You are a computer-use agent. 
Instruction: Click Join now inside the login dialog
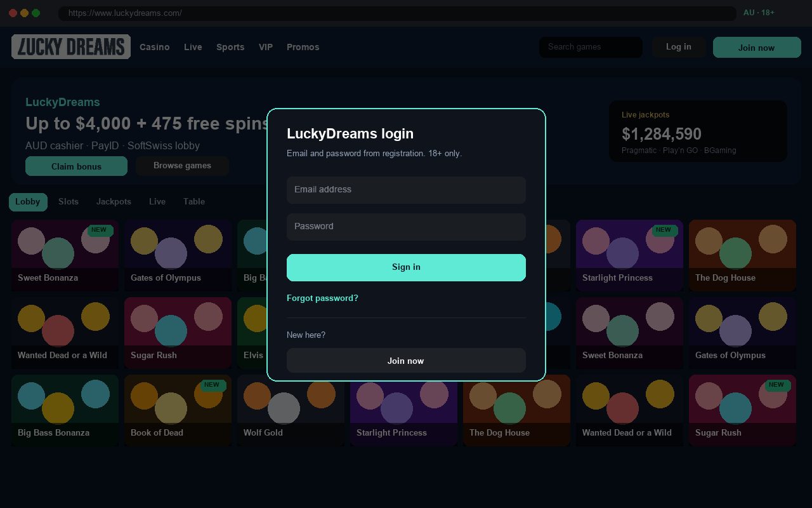click(406, 361)
